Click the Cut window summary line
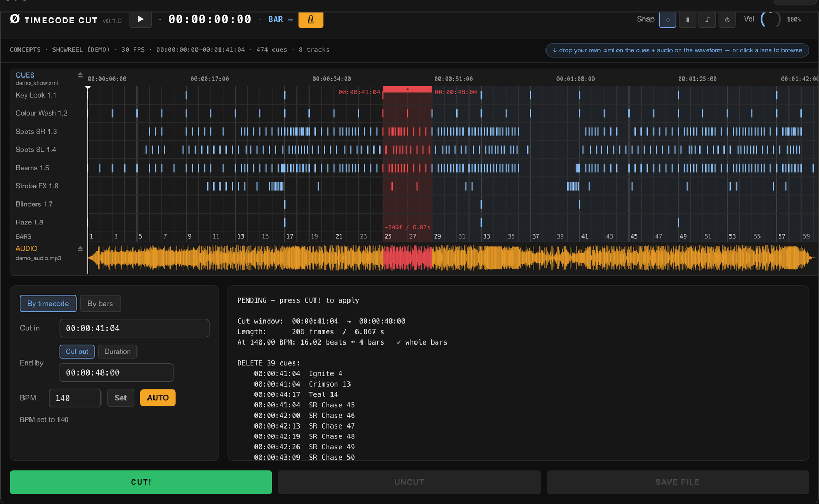 [322, 321]
